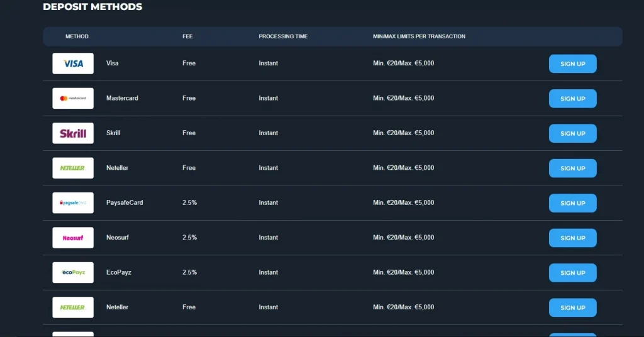This screenshot has width=644, height=337.
Task: Click the PROCESSING TIME column header
Action: (x=283, y=36)
